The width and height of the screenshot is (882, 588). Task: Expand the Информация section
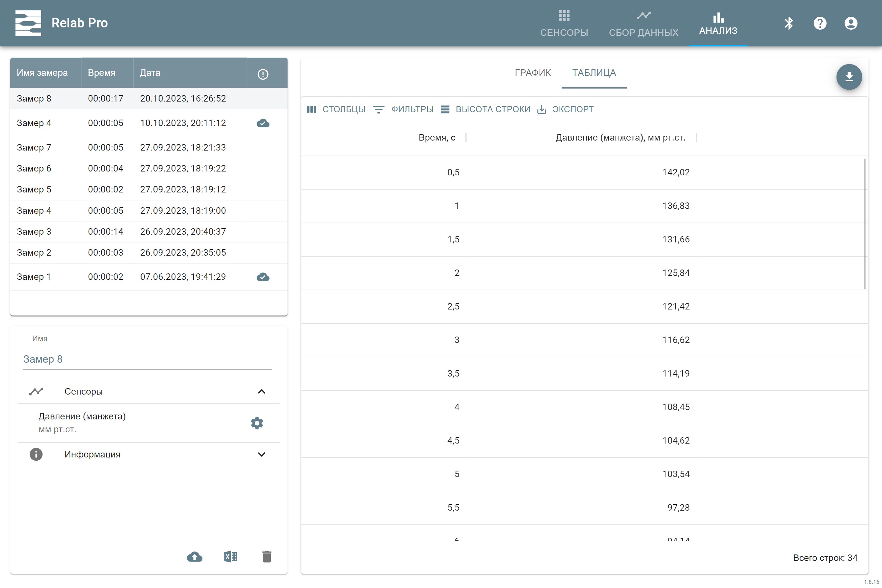[x=262, y=454]
